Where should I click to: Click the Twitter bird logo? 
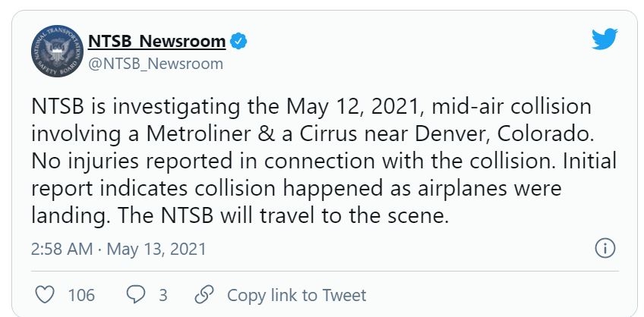tap(605, 40)
